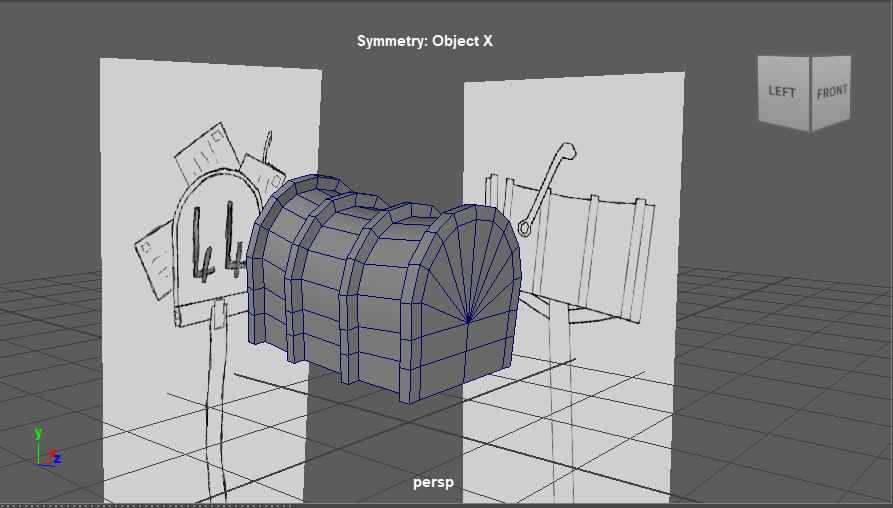
Task: Click the FRONT face of the ViewCube
Action: (x=831, y=92)
